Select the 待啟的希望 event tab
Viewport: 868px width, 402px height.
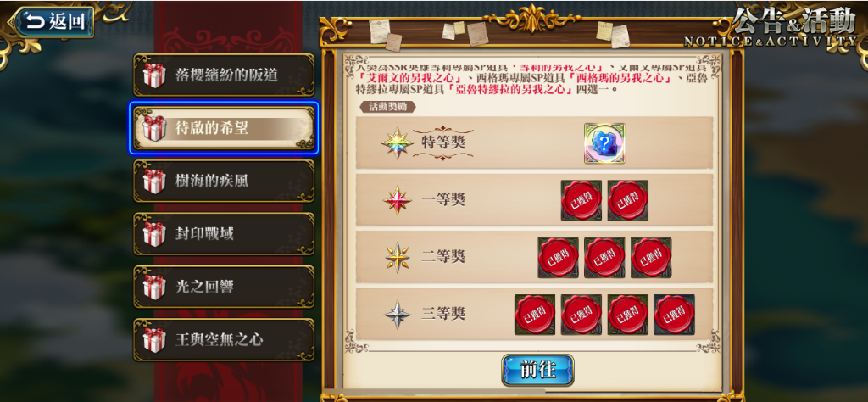[224, 128]
